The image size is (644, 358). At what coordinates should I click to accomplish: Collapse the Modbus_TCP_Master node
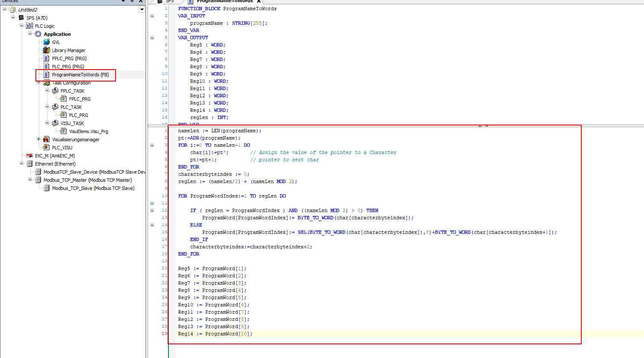pos(30,180)
